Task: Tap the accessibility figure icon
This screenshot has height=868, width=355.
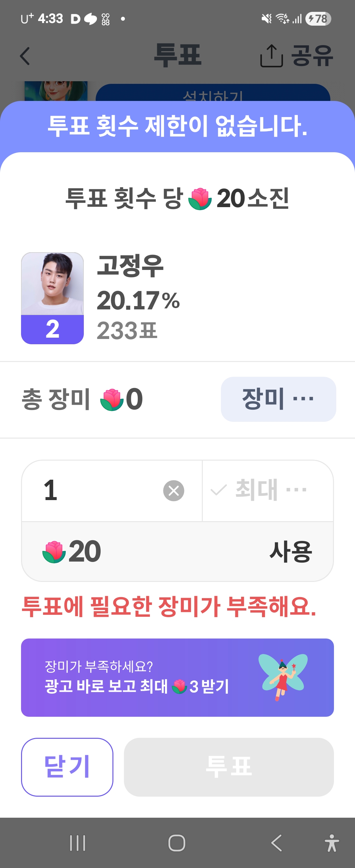Action: point(332,843)
